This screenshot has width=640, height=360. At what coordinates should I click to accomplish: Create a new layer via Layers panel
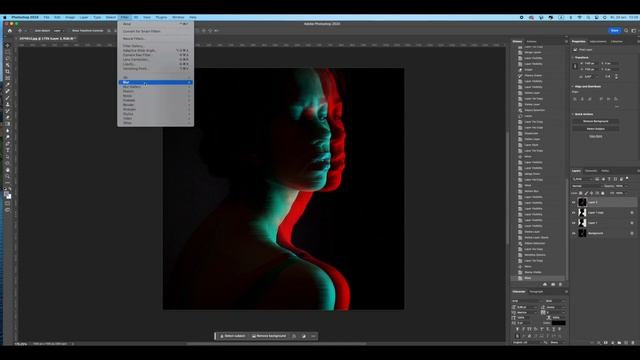pyautogui.click(x=626, y=343)
